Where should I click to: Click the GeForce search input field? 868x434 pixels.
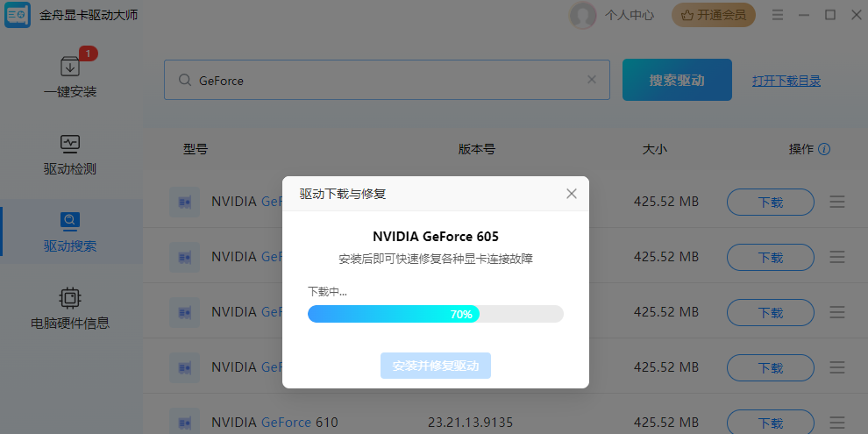tap(387, 81)
